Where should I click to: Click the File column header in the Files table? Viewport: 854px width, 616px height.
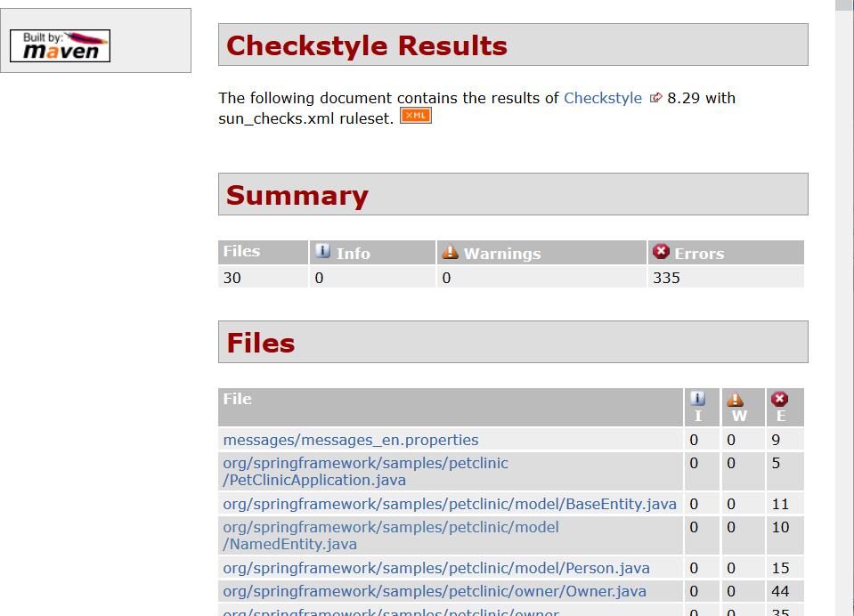point(237,398)
